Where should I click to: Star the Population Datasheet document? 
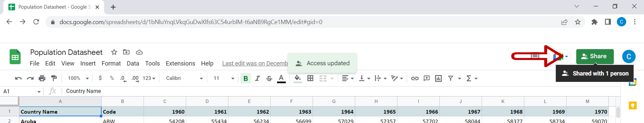pyautogui.click(x=114, y=52)
